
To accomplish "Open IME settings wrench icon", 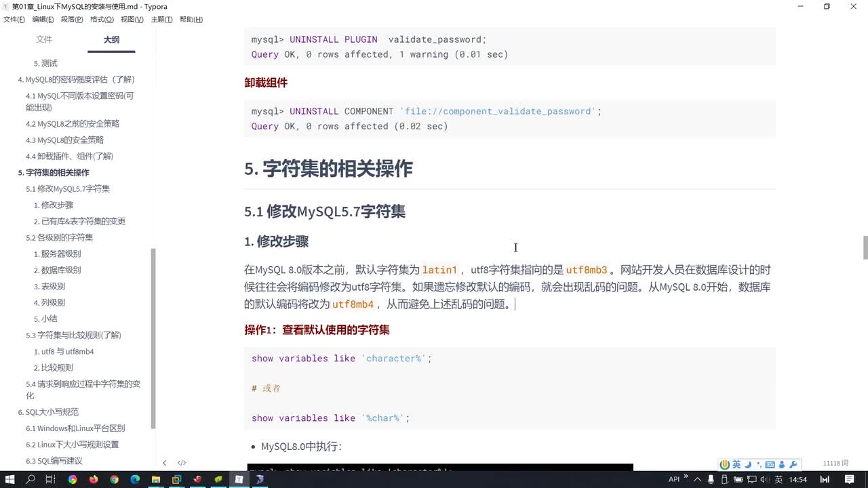I will pyautogui.click(x=793, y=464).
